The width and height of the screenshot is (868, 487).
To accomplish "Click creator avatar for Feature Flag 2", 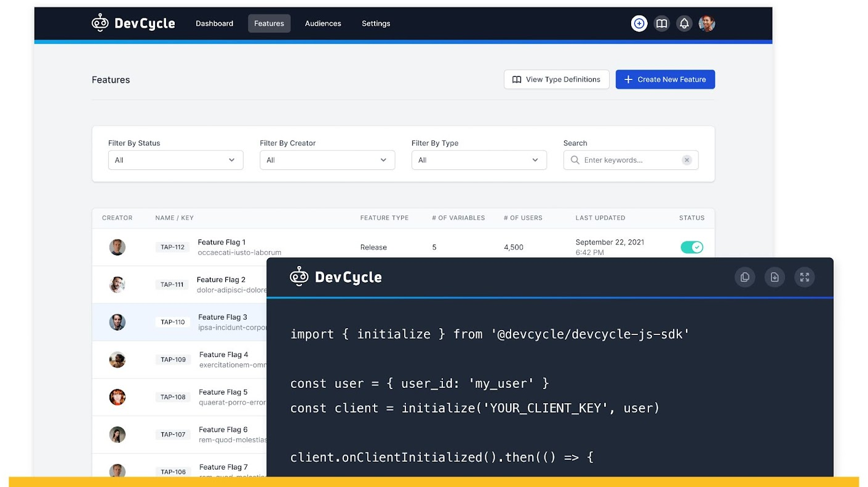I will (x=117, y=284).
